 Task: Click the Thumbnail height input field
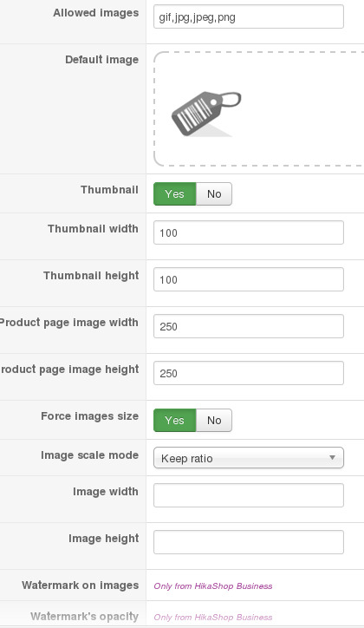249,279
